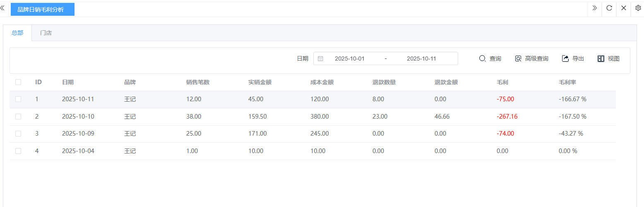Viewport: 644px width, 207px height.
Task: Switch to the 门店 tab
Action: (x=46, y=33)
